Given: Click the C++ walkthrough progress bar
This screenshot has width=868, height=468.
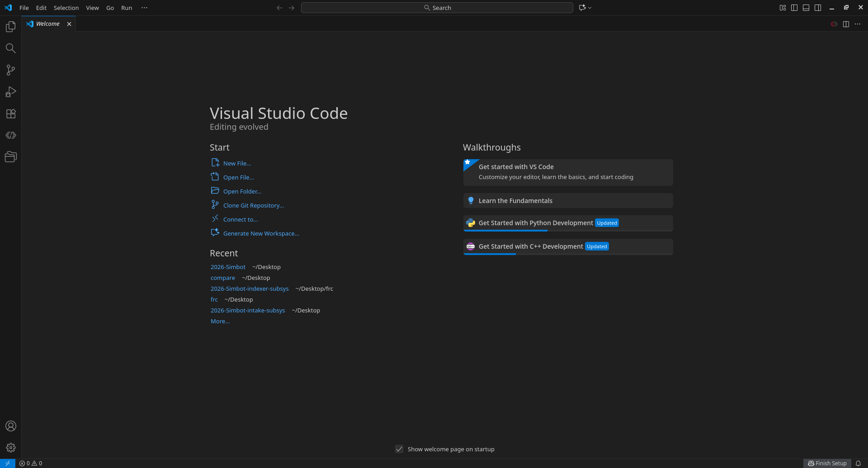Looking at the screenshot, I should click(x=568, y=254).
